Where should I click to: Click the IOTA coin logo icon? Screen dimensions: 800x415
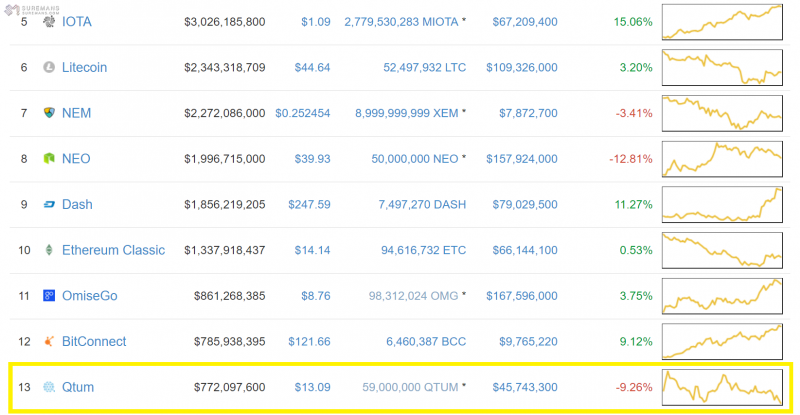tap(49, 21)
